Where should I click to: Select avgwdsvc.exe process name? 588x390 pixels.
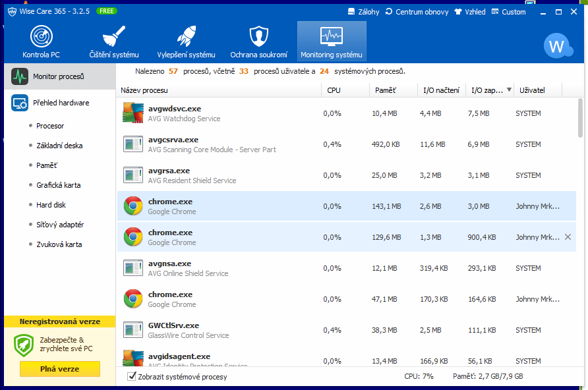click(175, 109)
